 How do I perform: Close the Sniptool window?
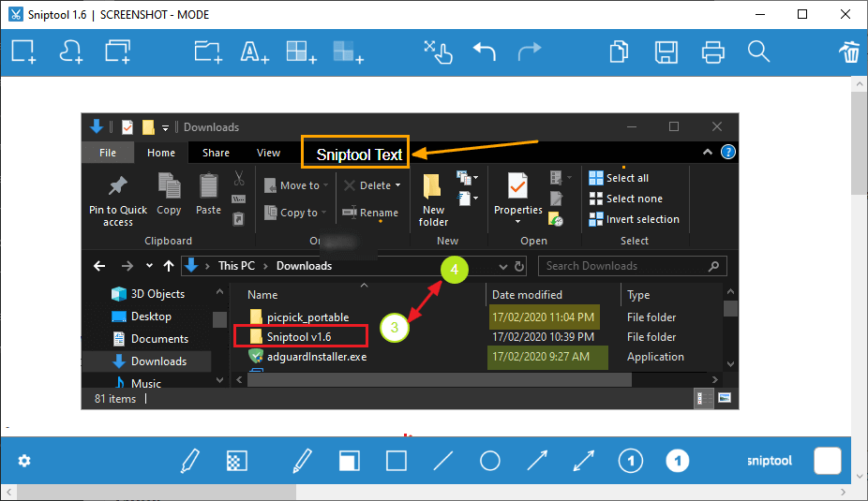click(x=846, y=14)
